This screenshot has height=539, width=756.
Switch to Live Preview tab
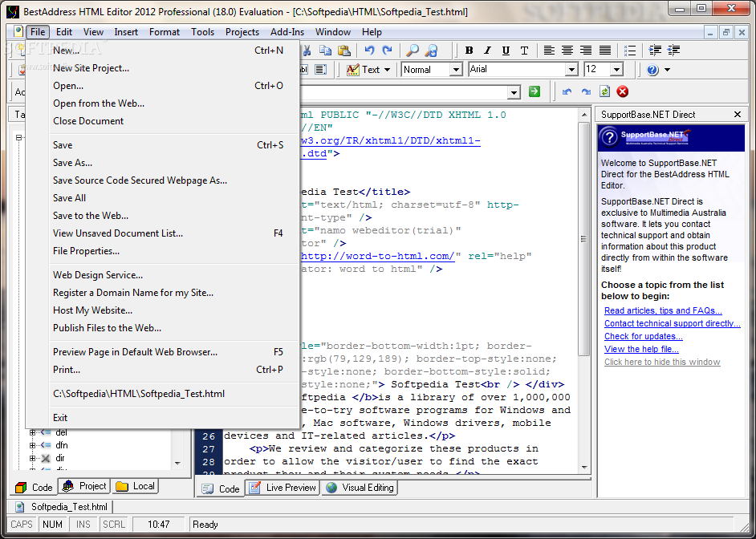(x=282, y=488)
